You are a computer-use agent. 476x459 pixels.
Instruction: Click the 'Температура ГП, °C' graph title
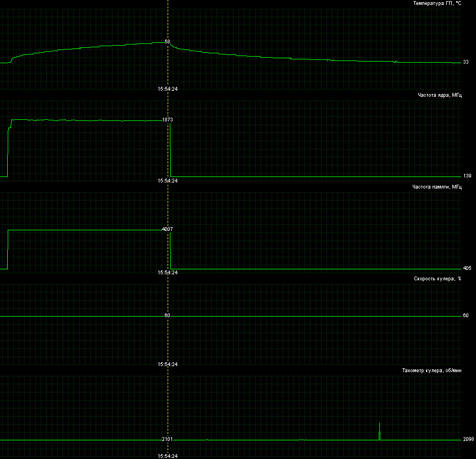tap(437, 3)
